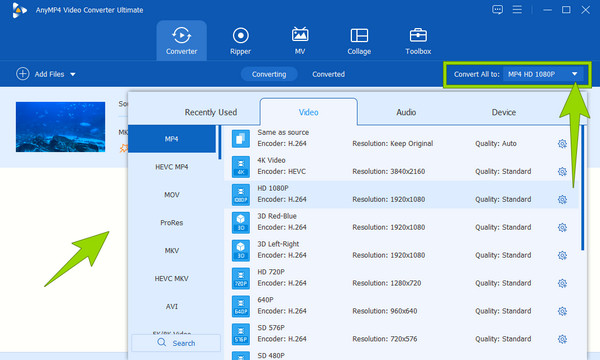The height and width of the screenshot is (360, 600).
Task: Open the MV maker module
Action: point(300,41)
